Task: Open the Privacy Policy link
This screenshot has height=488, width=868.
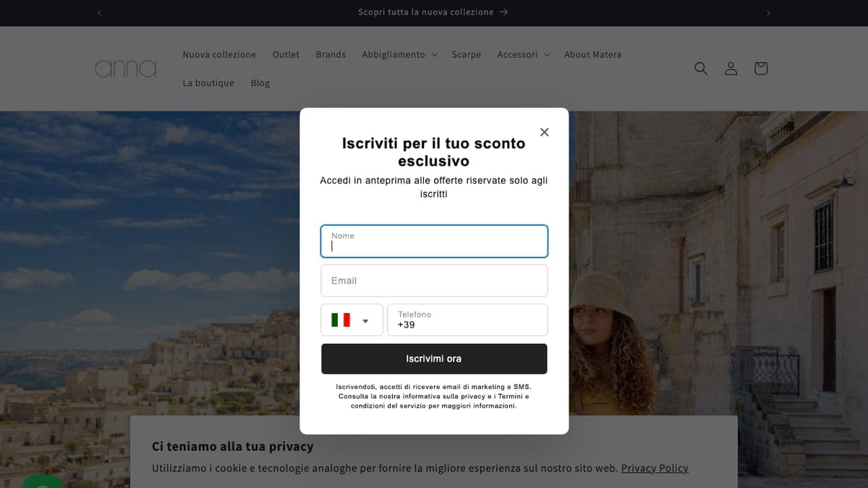Action: pos(655,468)
